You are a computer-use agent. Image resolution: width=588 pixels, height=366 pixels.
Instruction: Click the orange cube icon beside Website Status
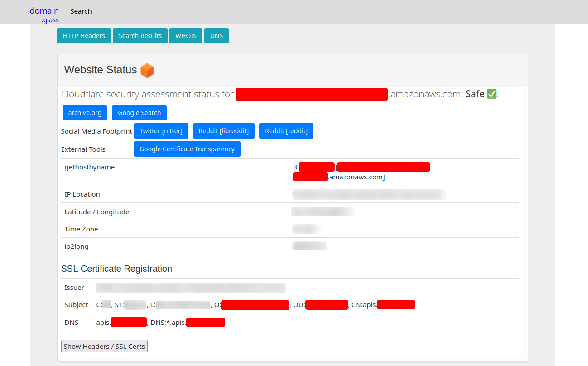(147, 70)
